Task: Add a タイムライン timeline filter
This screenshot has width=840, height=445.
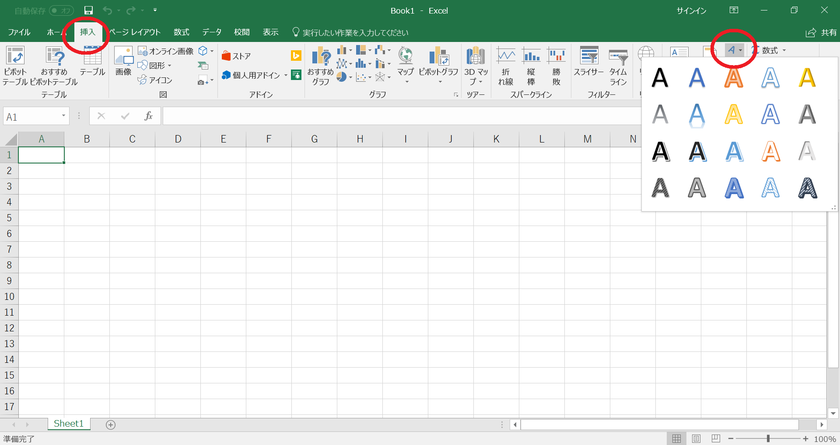Action: [618, 65]
